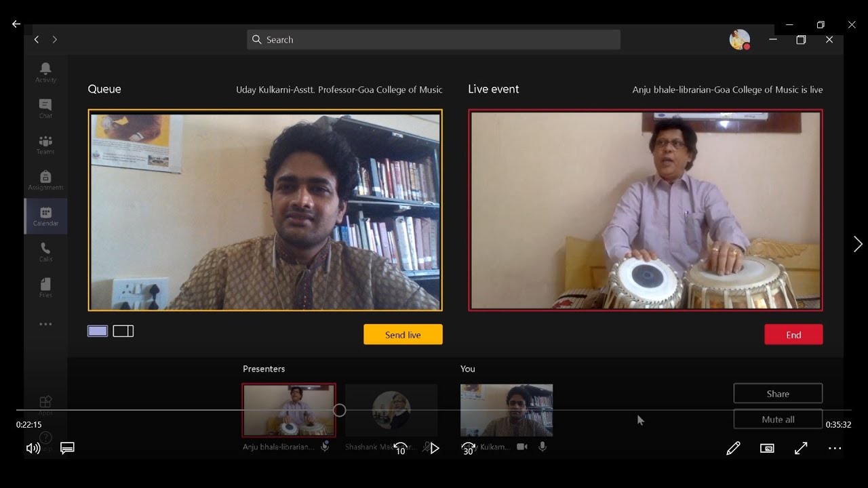Screen dimensions: 868x488
Task: Click the red End button
Action: [793, 334]
